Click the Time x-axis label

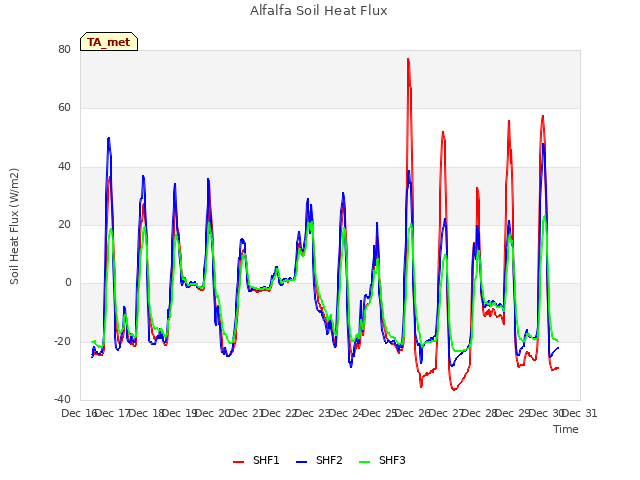[x=566, y=429]
